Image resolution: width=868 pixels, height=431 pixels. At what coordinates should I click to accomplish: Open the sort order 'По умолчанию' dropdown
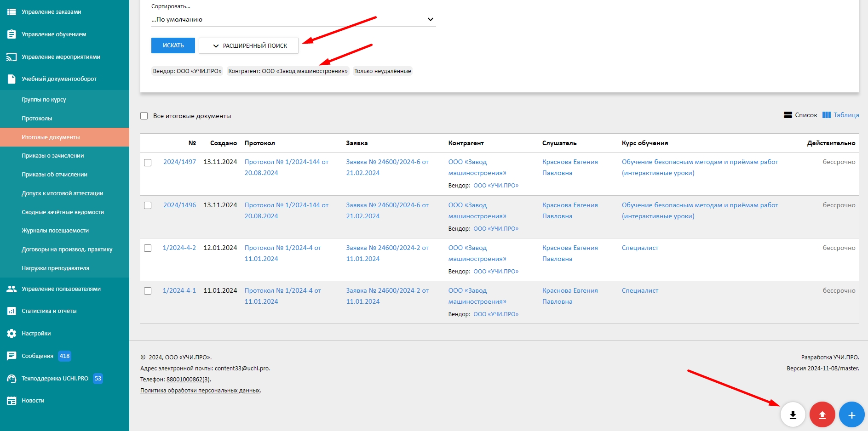tap(293, 20)
